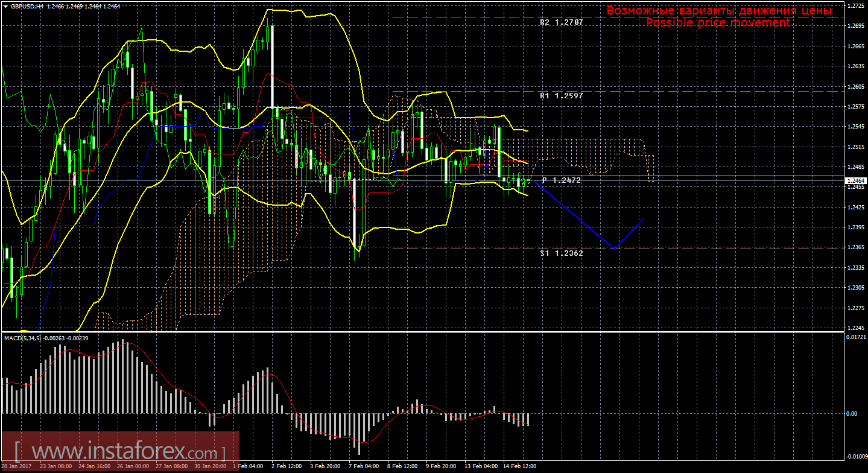
Task: Click the current price tag 1.2464
Action: click(854, 180)
